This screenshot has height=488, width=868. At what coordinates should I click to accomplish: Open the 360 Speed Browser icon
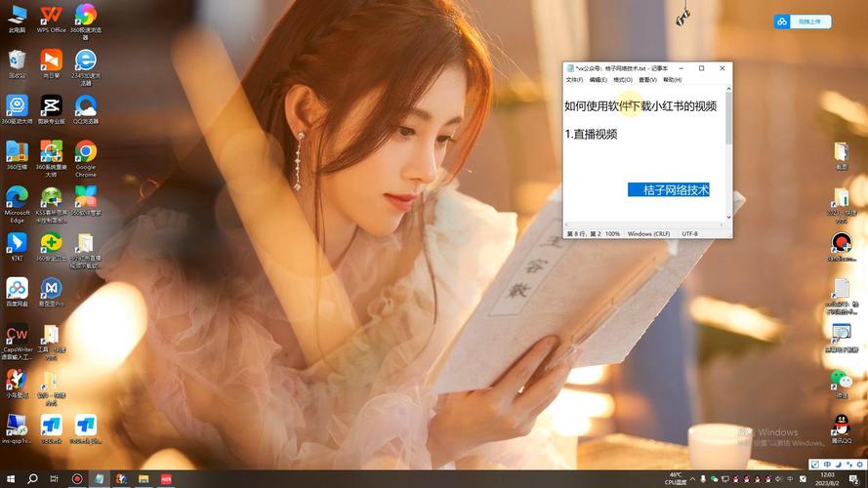click(86, 15)
